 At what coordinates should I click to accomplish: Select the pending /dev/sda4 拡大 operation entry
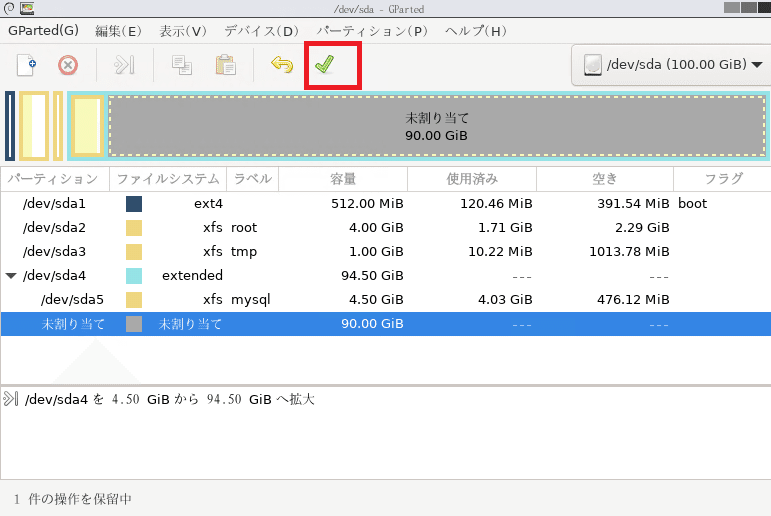point(170,399)
